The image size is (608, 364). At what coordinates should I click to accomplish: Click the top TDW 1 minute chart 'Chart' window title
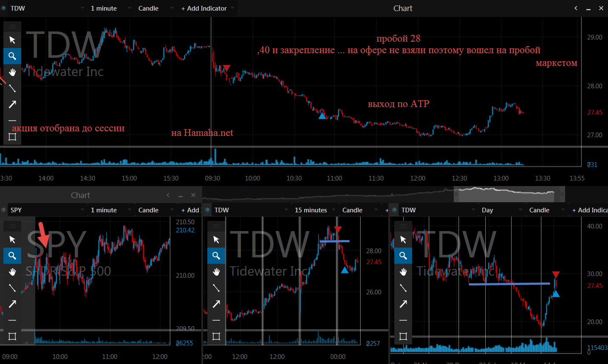click(403, 8)
